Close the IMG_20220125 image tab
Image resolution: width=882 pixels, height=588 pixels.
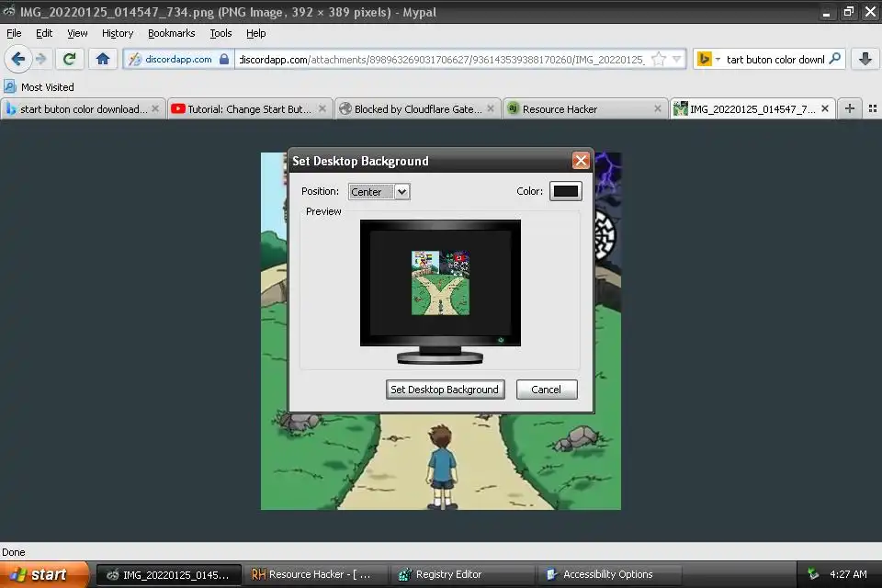point(825,108)
